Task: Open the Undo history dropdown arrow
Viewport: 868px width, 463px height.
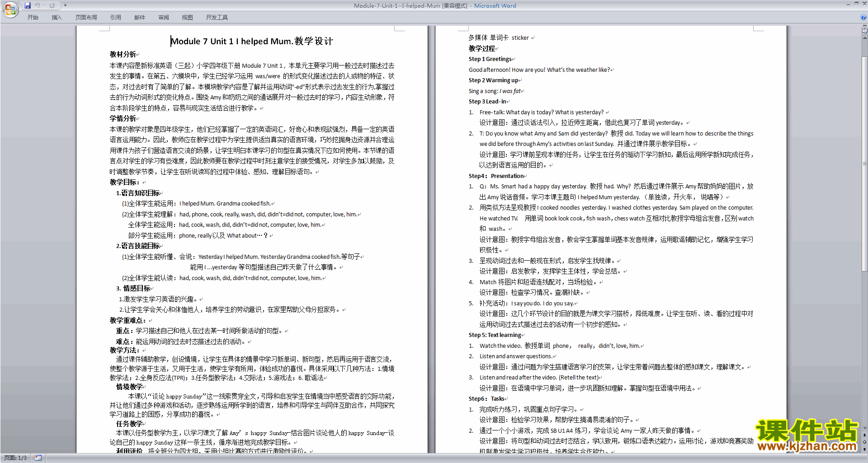Action: click(44, 5)
